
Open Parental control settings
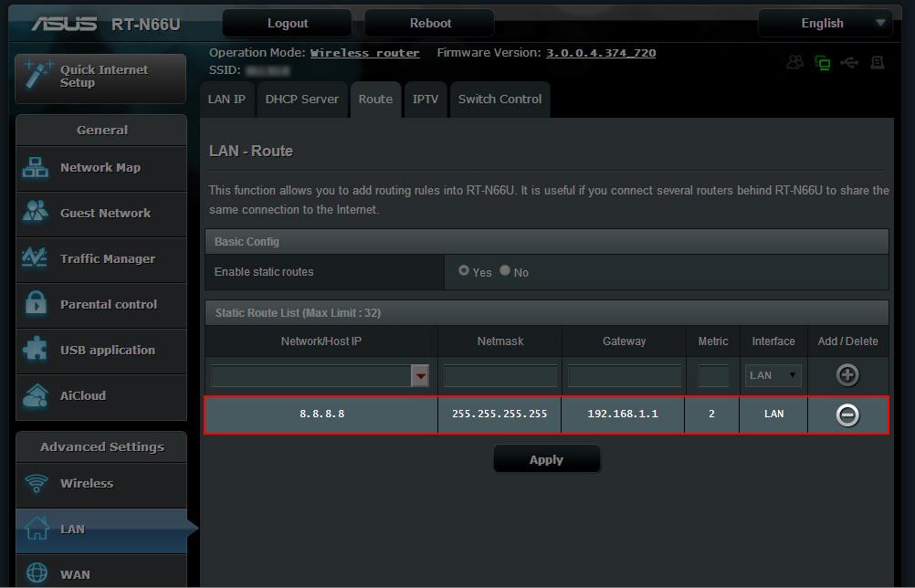click(x=101, y=305)
